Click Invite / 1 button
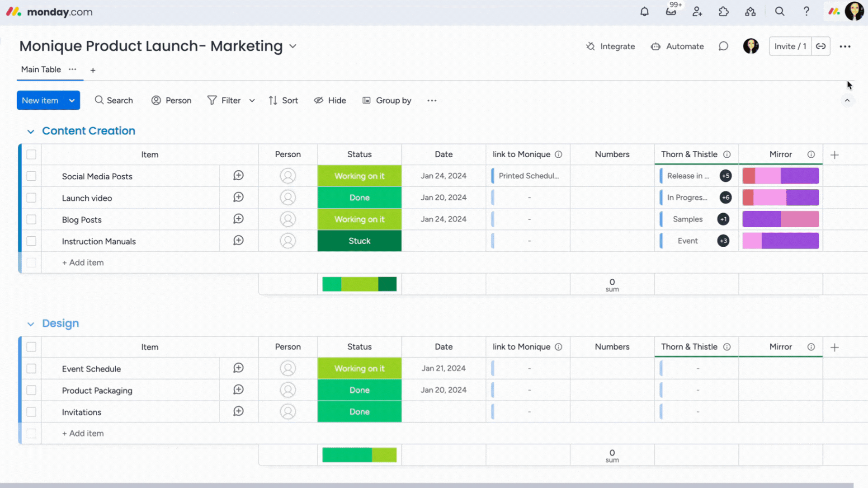This screenshot has width=868, height=488. [x=790, y=46]
